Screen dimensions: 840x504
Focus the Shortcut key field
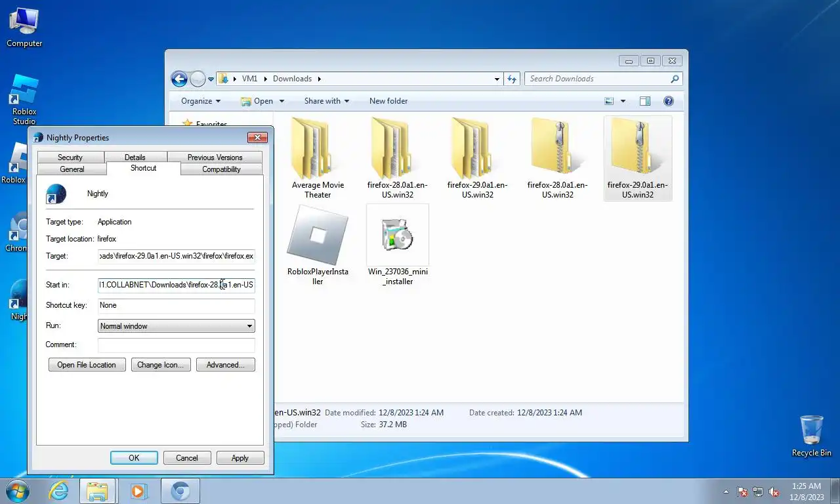click(177, 305)
